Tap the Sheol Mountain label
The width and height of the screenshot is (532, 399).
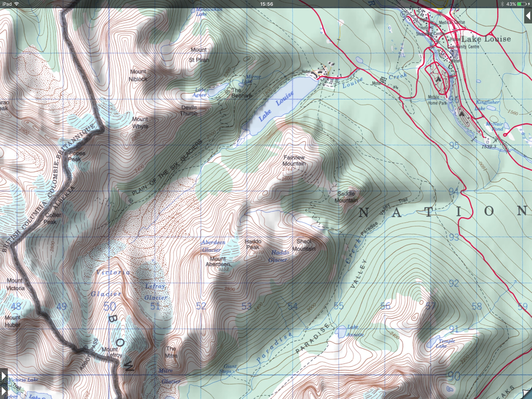(x=304, y=245)
